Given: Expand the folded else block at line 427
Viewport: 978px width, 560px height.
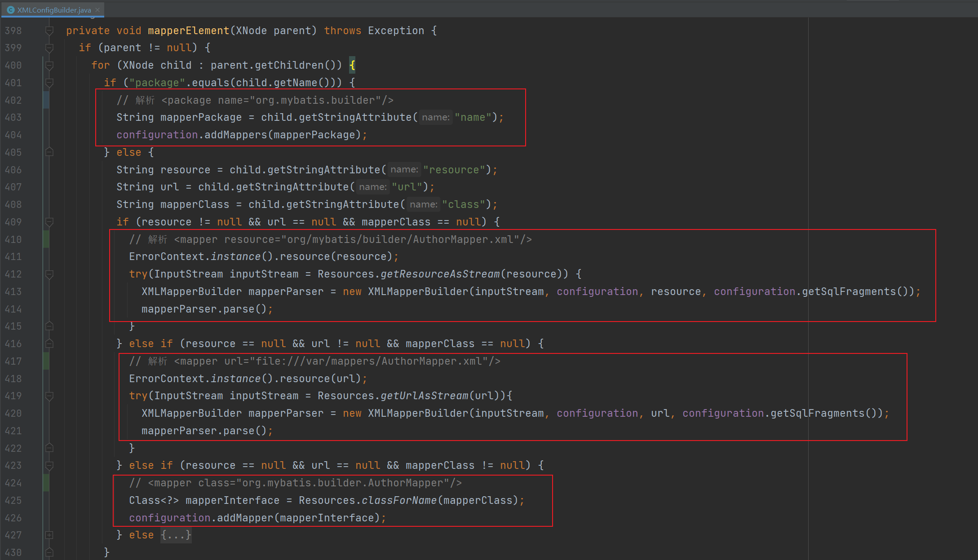Looking at the screenshot, I should click(x=49, y=535).
